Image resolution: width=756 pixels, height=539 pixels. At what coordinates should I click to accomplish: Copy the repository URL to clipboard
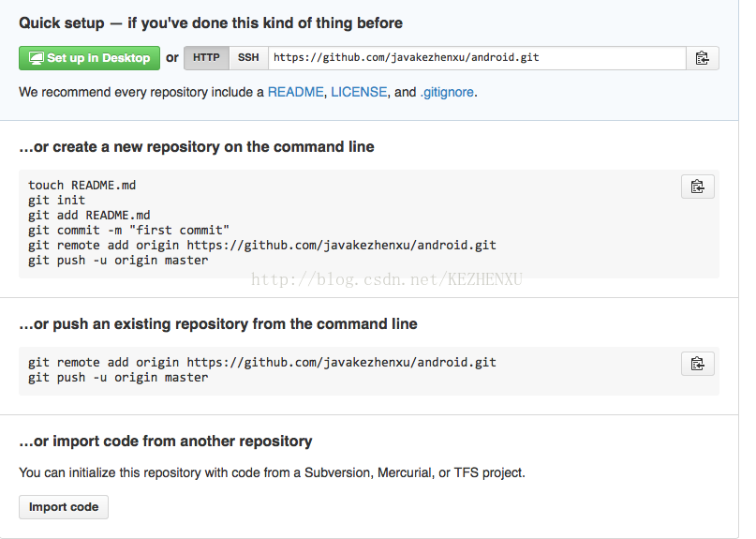pos(702,58)
